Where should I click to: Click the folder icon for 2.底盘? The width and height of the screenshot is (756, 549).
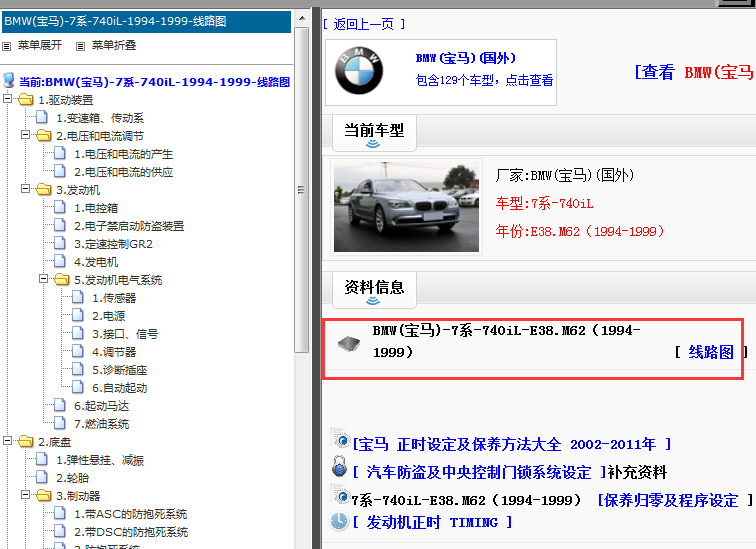26,442
